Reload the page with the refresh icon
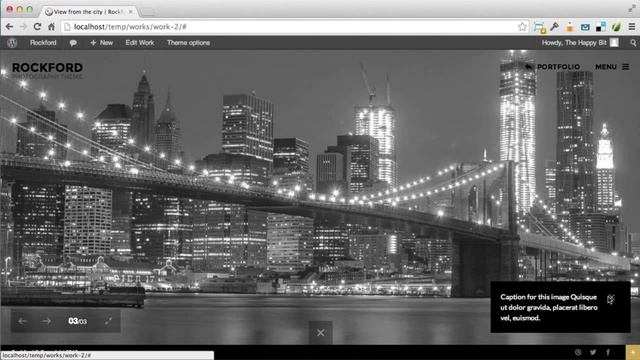The height and width of the screenshot is (360, 640). pyautogui.click(x=37, y=27)
